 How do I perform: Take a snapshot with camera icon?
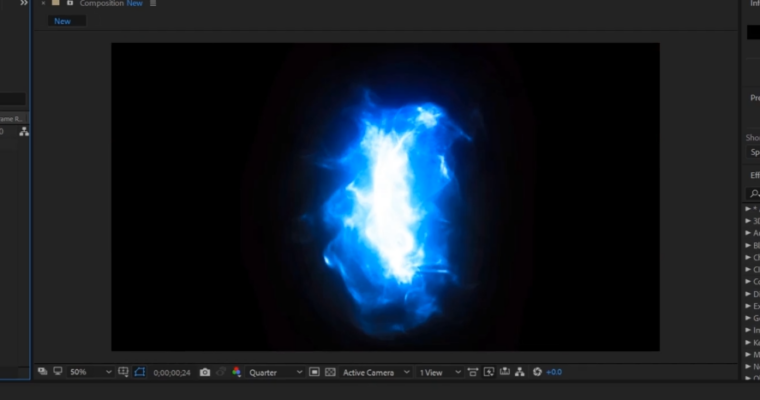[x=205, y=372]
